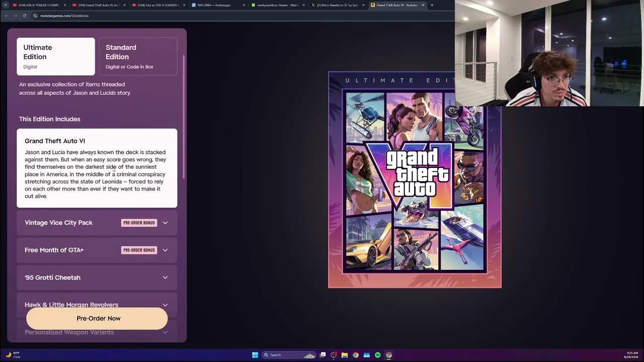This screenshot has width=644, height=362.
Task: Close the IMG 0984 Postimages tab
Action: pyautogui.click(x=244, y=5)
